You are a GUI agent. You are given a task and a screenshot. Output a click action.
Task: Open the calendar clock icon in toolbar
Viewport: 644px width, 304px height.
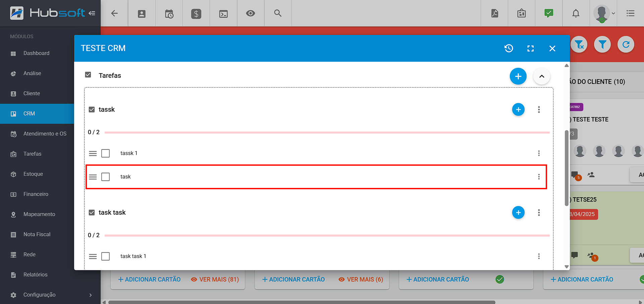[169, 14]
